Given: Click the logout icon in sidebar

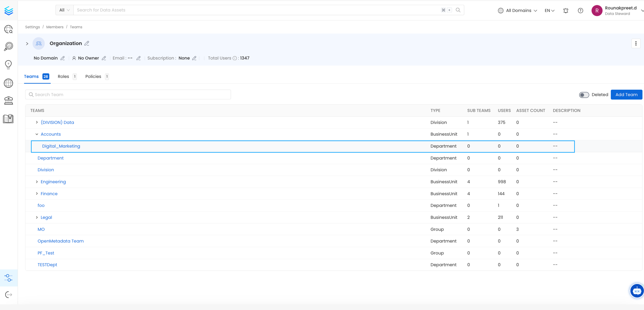Looking at the screenshot, I should (8, 295).
